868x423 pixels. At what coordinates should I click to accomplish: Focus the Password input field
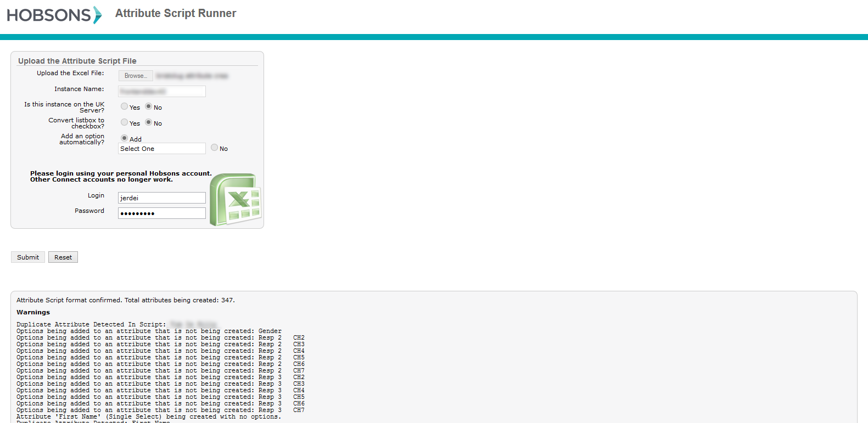coord(162,213)
